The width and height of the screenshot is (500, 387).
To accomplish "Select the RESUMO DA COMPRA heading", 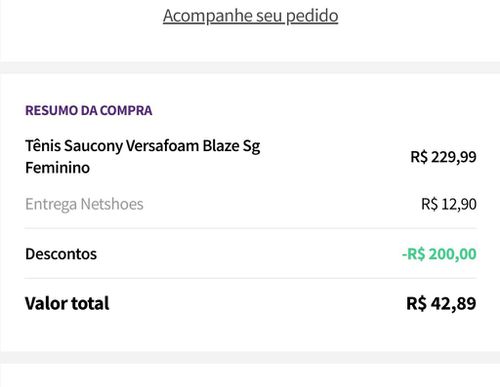I will (89, 110).
